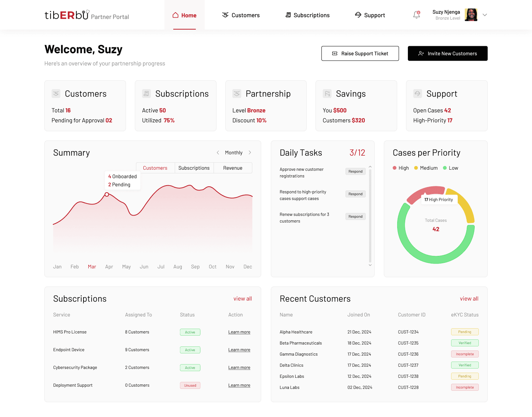The height and width of the screenshot is (417, 532).
Task: Click the green Low segment of donut chart
Action: pos(436,259)
